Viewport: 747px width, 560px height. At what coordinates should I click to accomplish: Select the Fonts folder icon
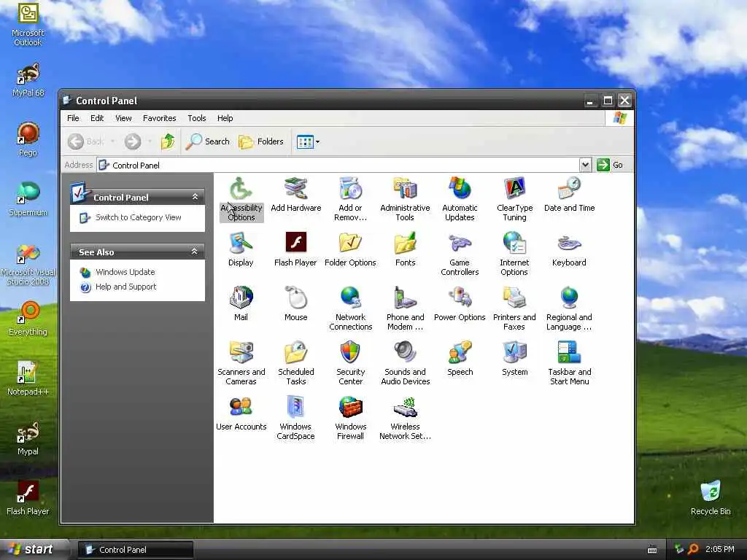(x=406, y=249)
